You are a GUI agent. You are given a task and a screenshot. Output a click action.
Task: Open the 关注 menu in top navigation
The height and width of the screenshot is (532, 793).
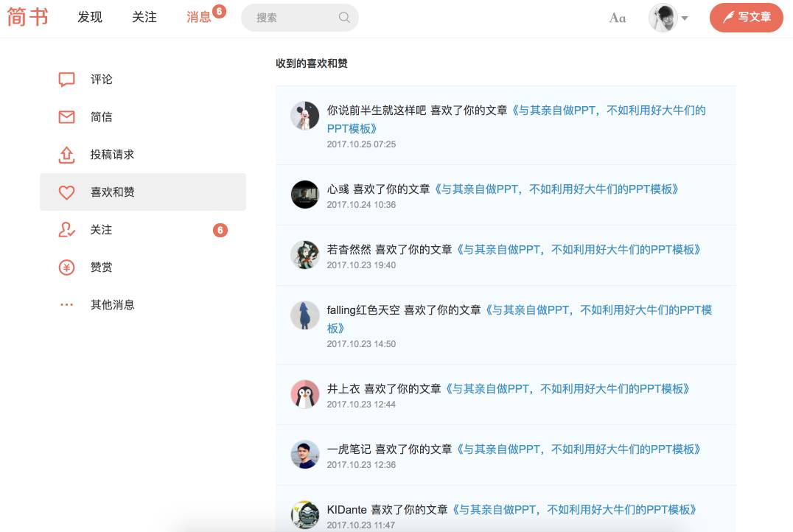(144, 18)
